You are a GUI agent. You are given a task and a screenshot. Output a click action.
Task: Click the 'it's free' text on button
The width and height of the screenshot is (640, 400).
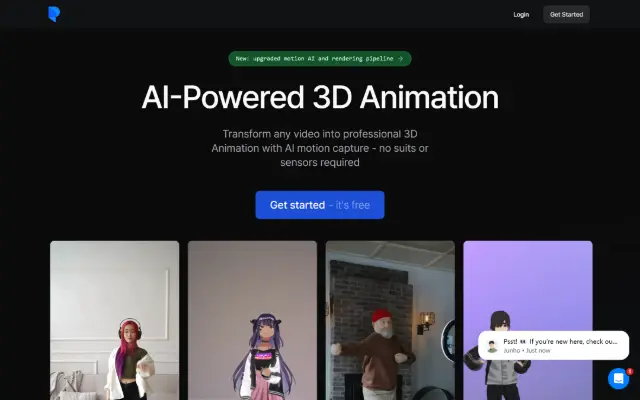tap(353, 205)
